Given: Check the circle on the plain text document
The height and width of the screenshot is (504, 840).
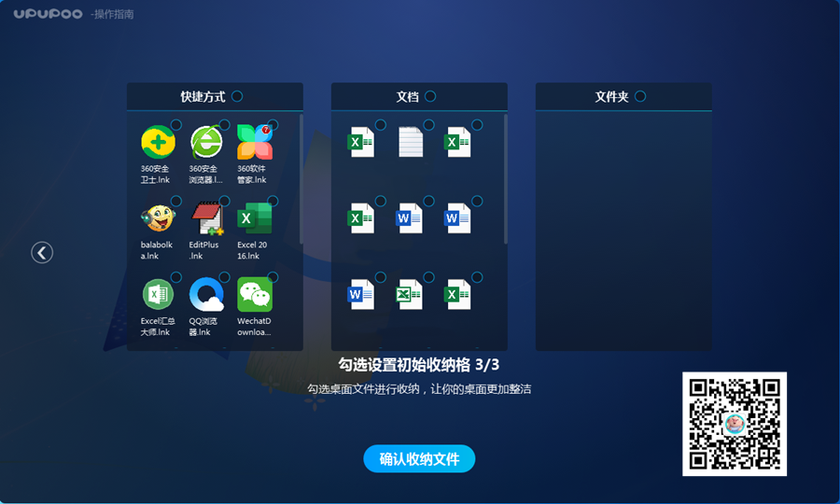Looking at the screenshot, I should tap(428, 125).
